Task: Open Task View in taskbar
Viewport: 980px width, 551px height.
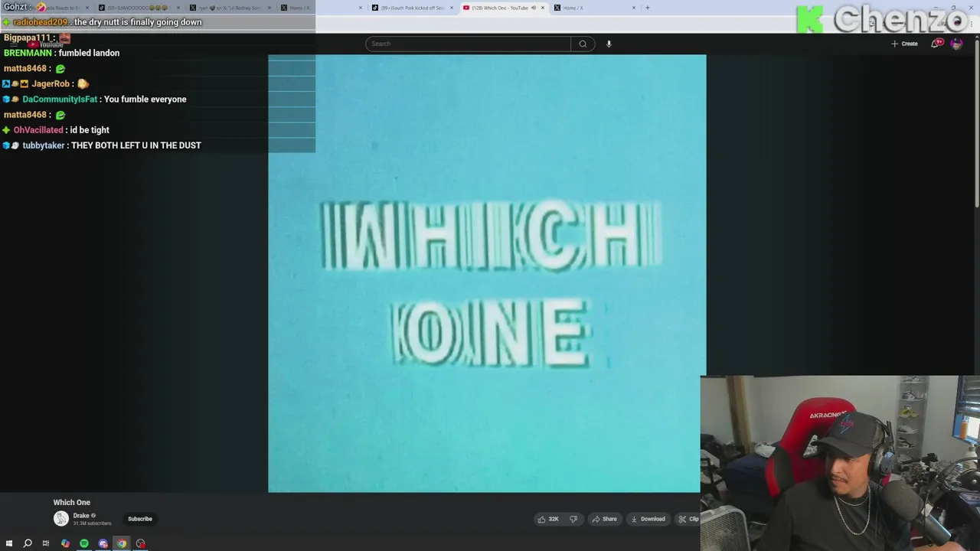Action: coord(46,543)
